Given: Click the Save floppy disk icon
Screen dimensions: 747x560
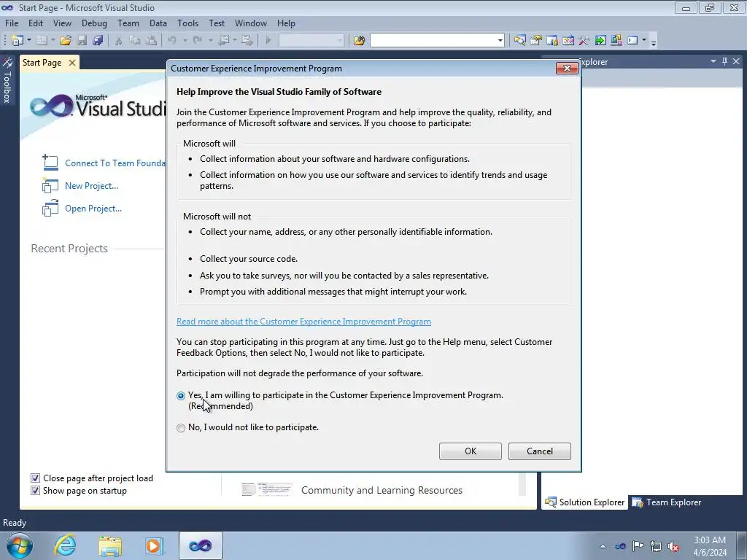Looking at the screenshot, I should [x=82, y=41].
